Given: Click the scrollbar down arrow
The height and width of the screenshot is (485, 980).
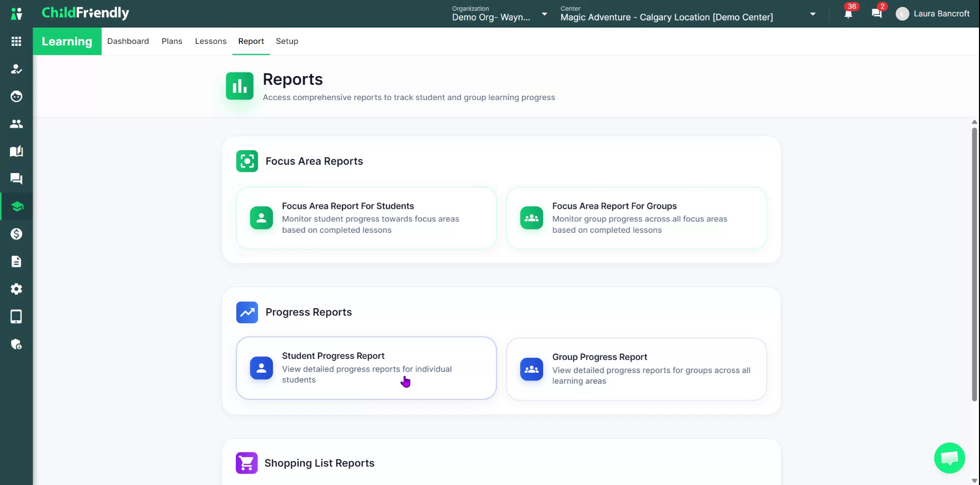Looking at the screenshot, I should click(x=974, y=480).
